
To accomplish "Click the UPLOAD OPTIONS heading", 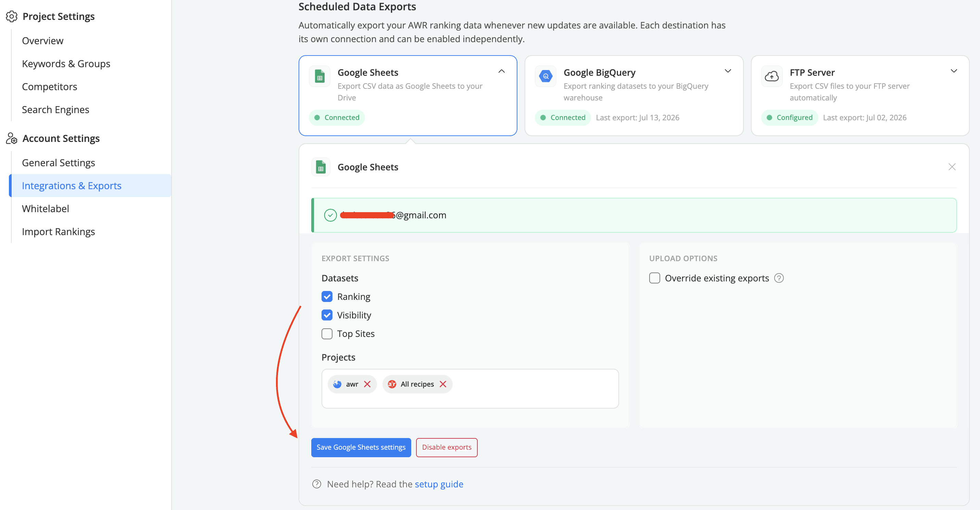I will click(x=683, y=258).
